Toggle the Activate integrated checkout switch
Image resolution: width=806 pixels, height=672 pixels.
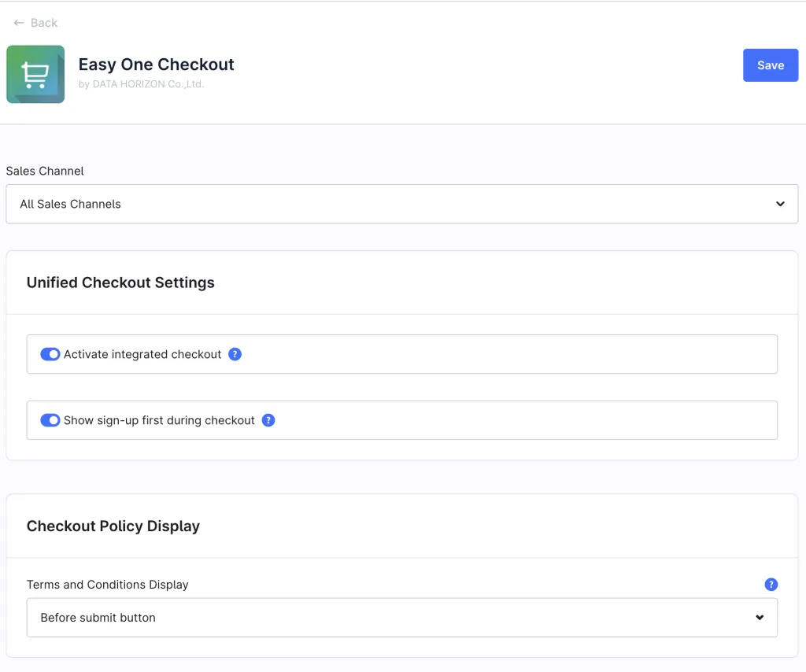tap(50, 354)
